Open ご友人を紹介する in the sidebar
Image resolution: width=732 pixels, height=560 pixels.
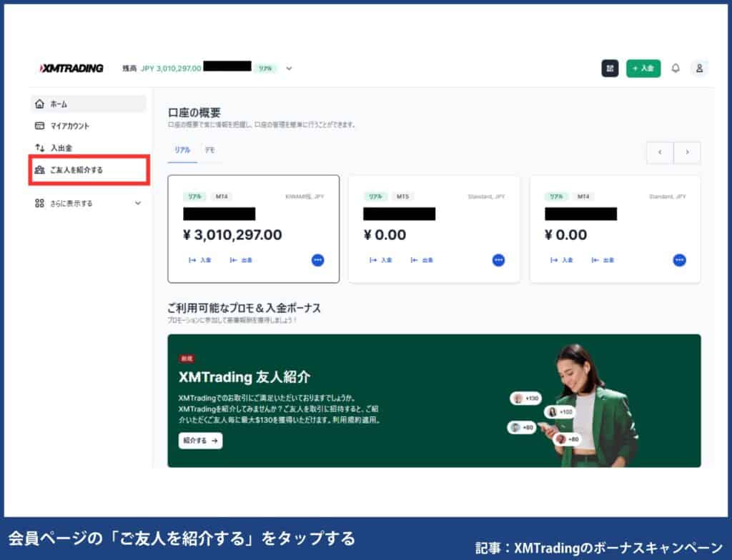(x=89, y=170)
